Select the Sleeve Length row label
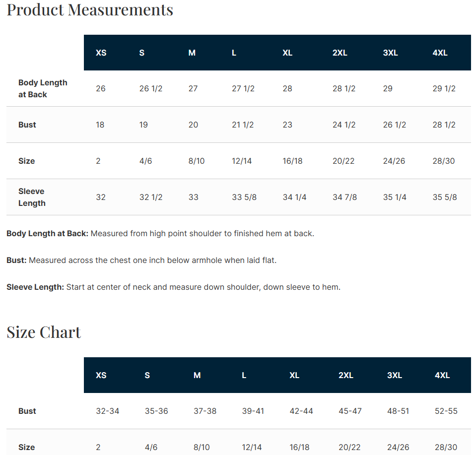The image size is (476, 455). [x=32, y=197]
